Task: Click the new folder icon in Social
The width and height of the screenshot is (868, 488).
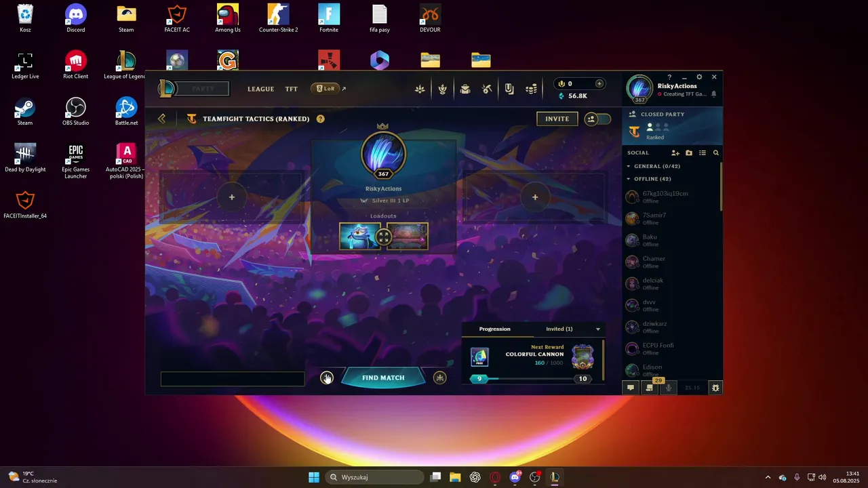Action: click(x=689, y=153)
